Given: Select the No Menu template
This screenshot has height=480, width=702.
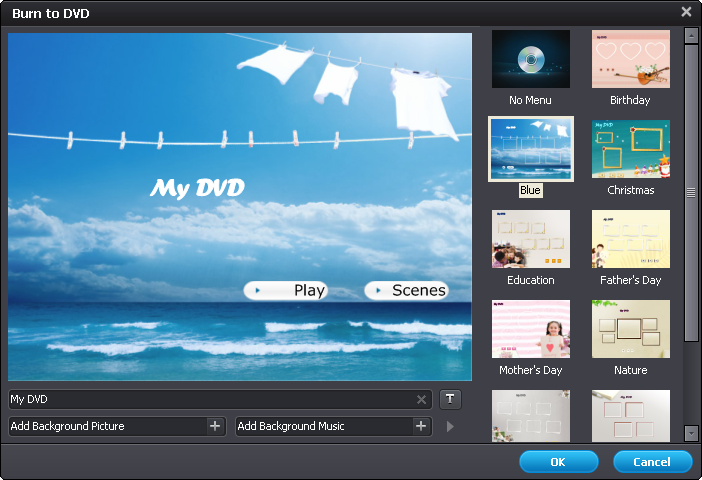Looking at the screenshot, I should [530, 59].
